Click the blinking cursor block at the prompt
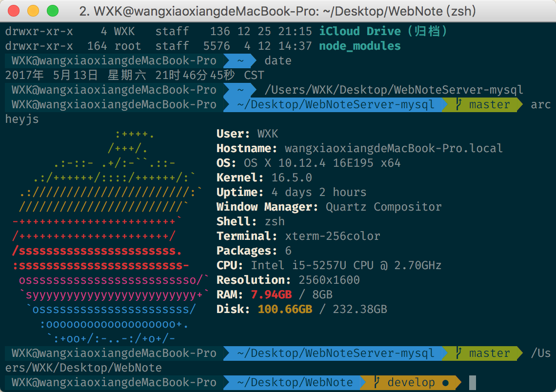The height and width of the screenshot is (392, 556). (472, 383)
